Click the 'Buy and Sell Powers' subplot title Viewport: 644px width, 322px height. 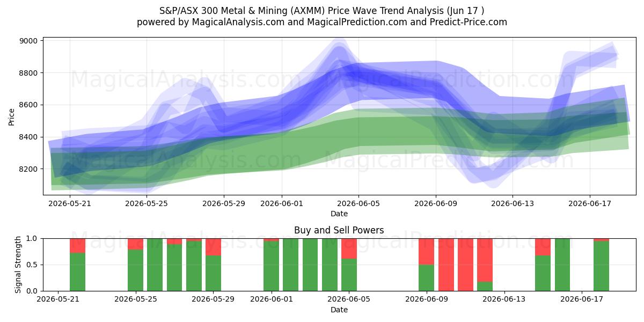pos(339,230)
